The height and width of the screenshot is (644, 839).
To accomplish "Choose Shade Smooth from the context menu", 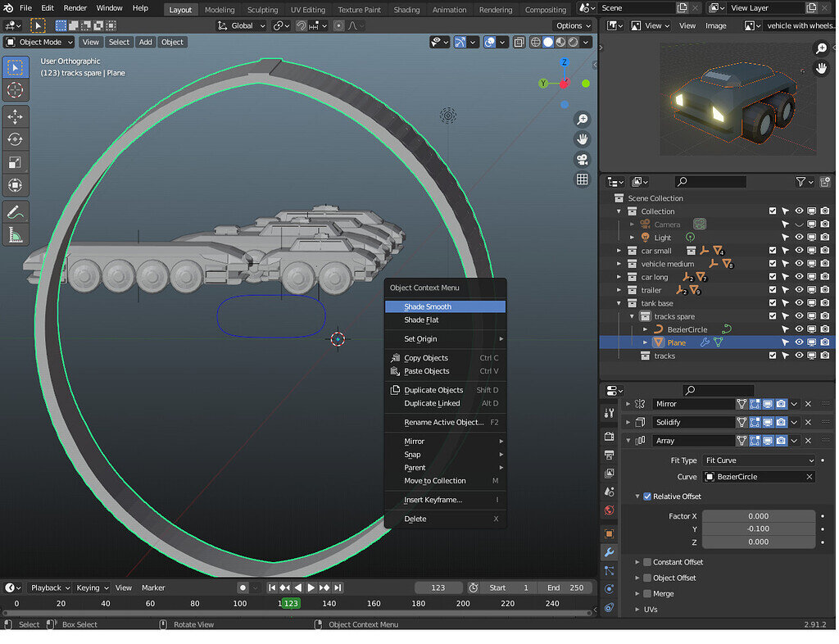I will click(445, 306).
